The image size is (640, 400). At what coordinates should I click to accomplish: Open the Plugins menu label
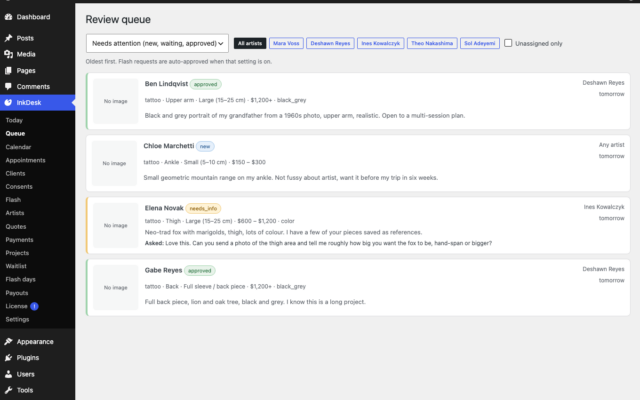(28, 358)
